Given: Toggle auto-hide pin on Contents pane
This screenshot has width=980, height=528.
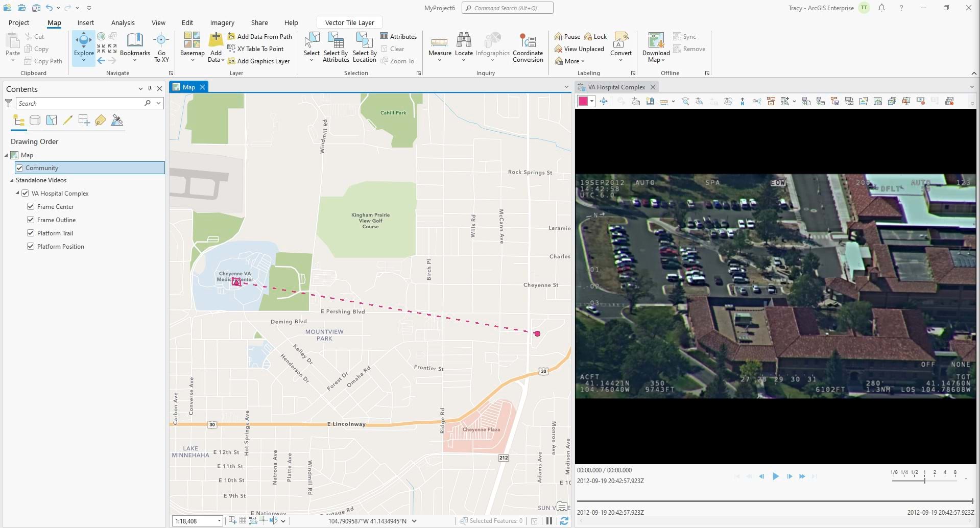Looking at the screenshot, I should (150, 88).
